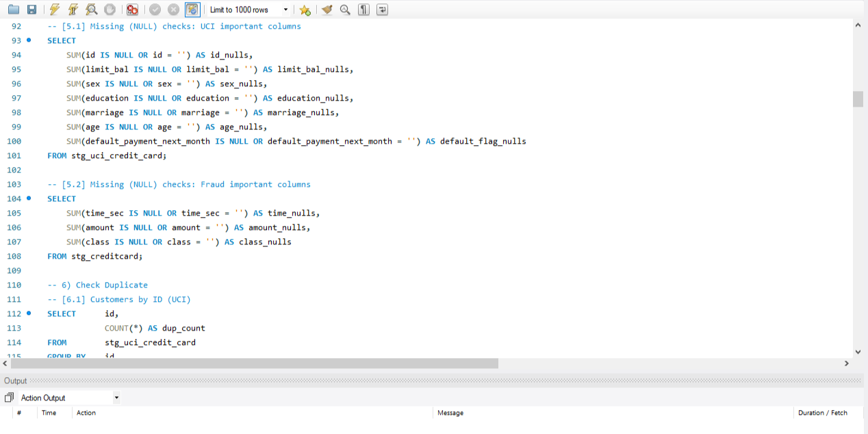Stop the running query

[110, 10]
